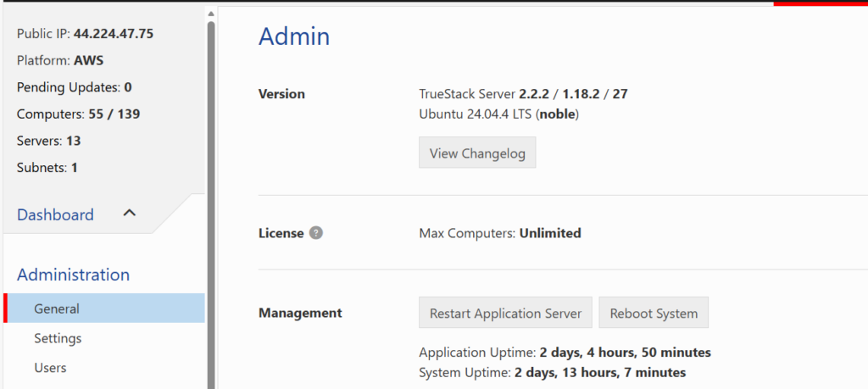Click the Admin page heading

point(293,36)
